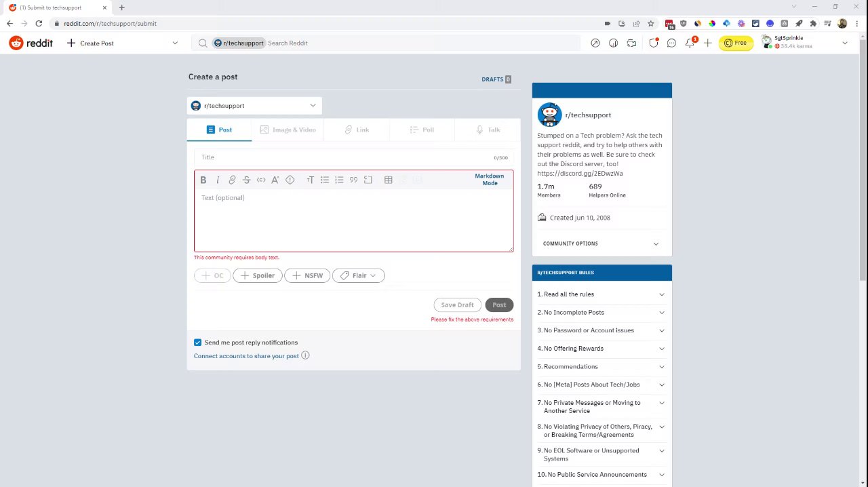
Task: Click the yellow Free coins button
Action: 736,43
